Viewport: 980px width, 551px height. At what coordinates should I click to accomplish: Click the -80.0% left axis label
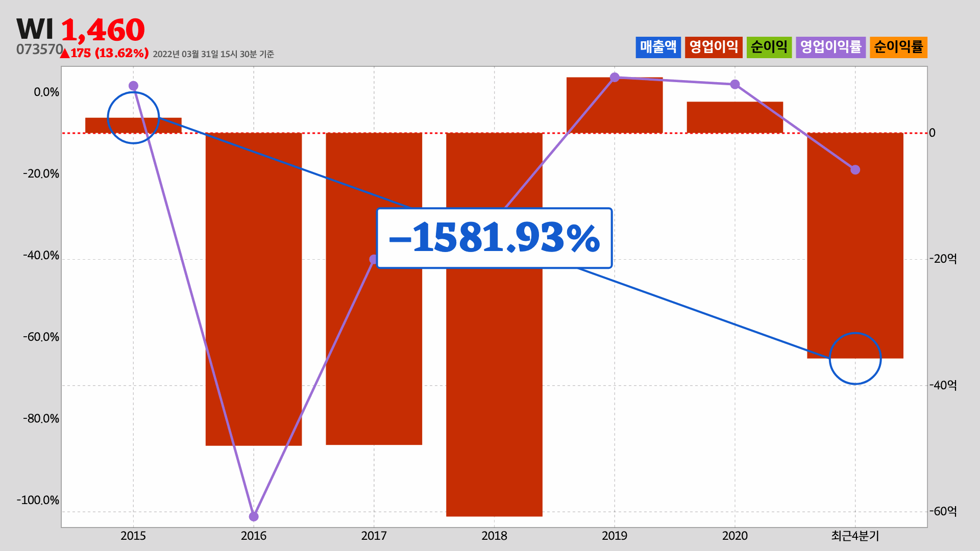(41, 419)
